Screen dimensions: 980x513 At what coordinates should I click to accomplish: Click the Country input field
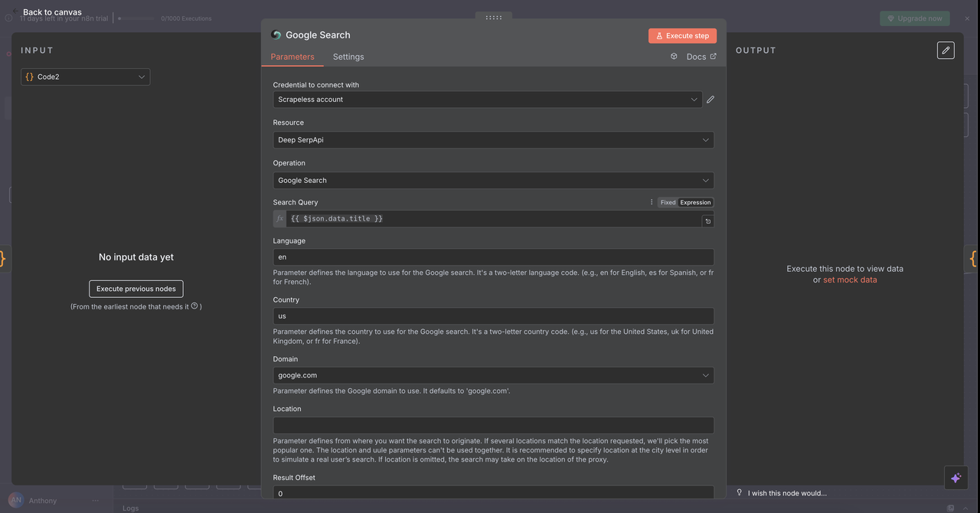click(494, 316)
